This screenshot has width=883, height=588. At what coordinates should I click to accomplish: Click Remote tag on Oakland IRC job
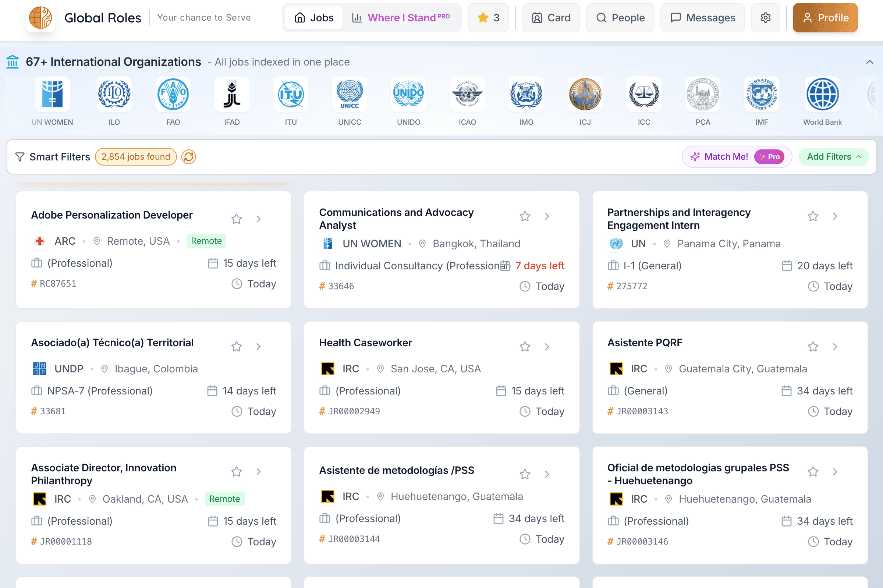224,499
